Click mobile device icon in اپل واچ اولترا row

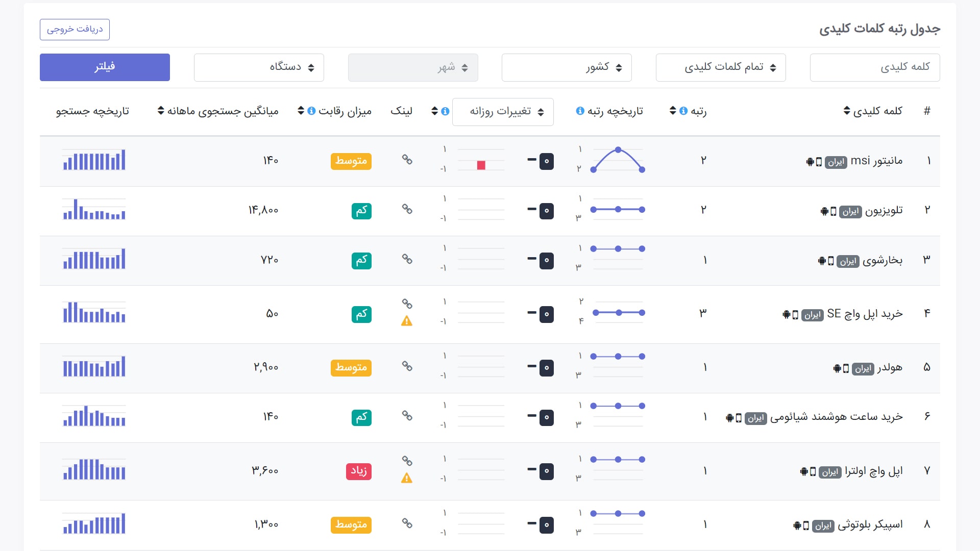coord(813,472)
